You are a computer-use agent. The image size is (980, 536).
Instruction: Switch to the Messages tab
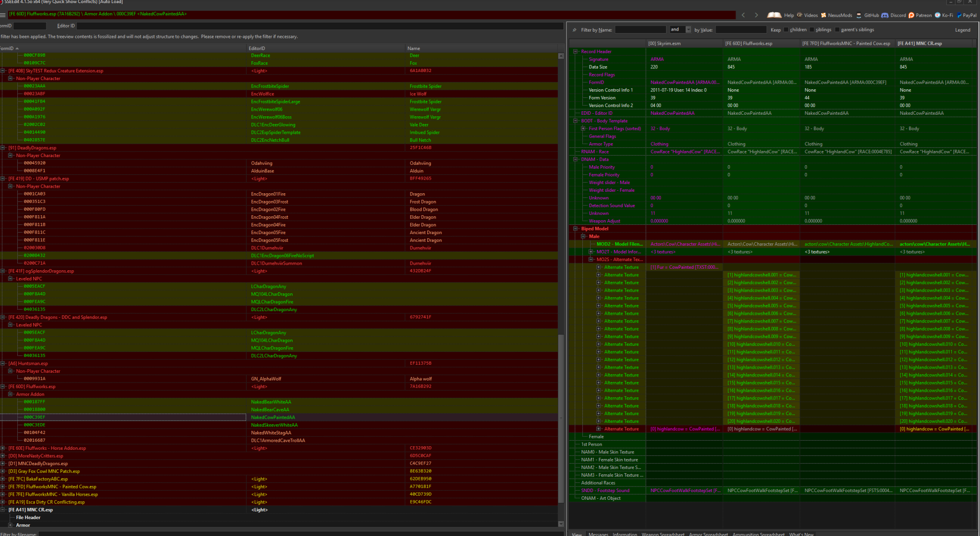point(598,534)
